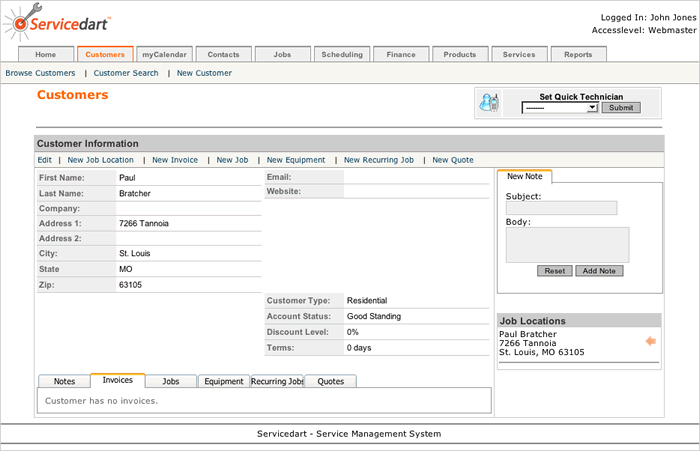Screen dimensions: 700x451
Task: Create a New Invoice for customer
Action: [175, 160]
